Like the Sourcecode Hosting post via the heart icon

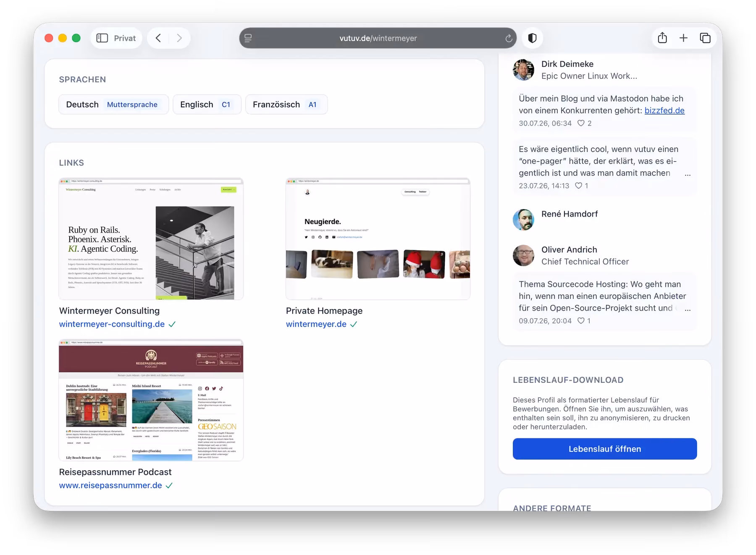[x=581, y=321]
